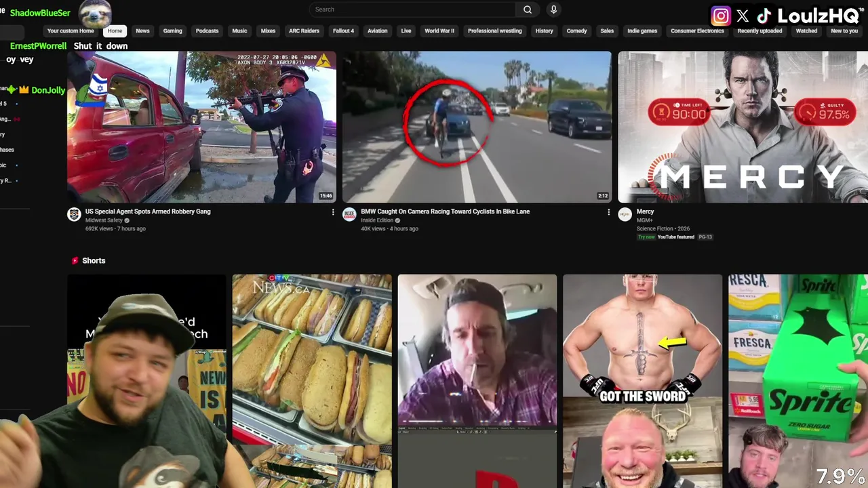Open MGM+ channel avatar icon
Screen dimensions: 868x488
[625, 215]
